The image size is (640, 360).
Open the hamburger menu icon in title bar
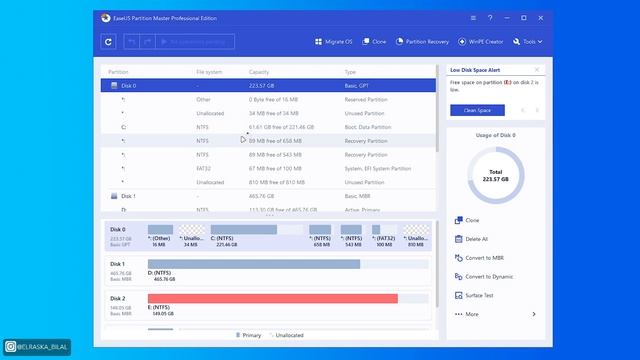[473, 18]
